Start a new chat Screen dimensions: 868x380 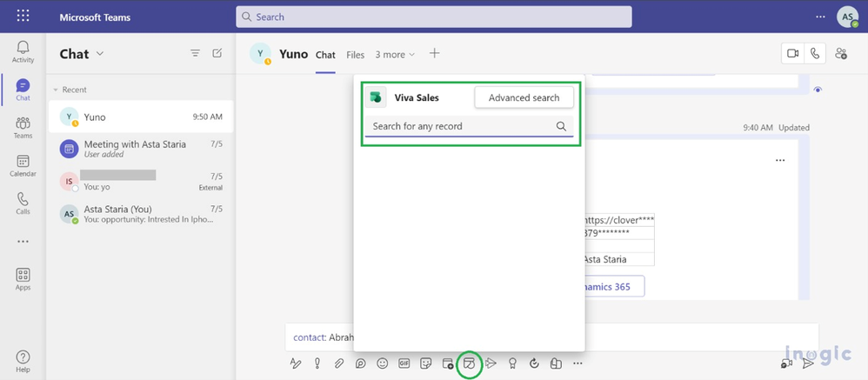217,53
